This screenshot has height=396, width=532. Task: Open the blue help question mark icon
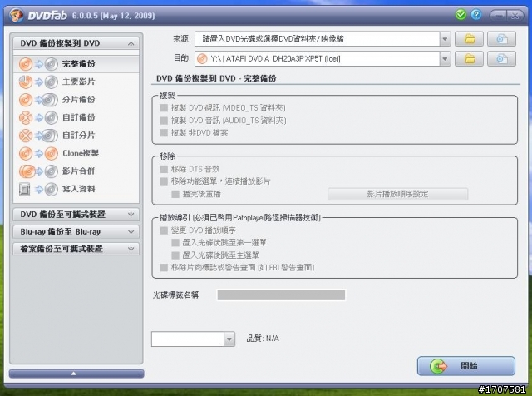point(476,15)
